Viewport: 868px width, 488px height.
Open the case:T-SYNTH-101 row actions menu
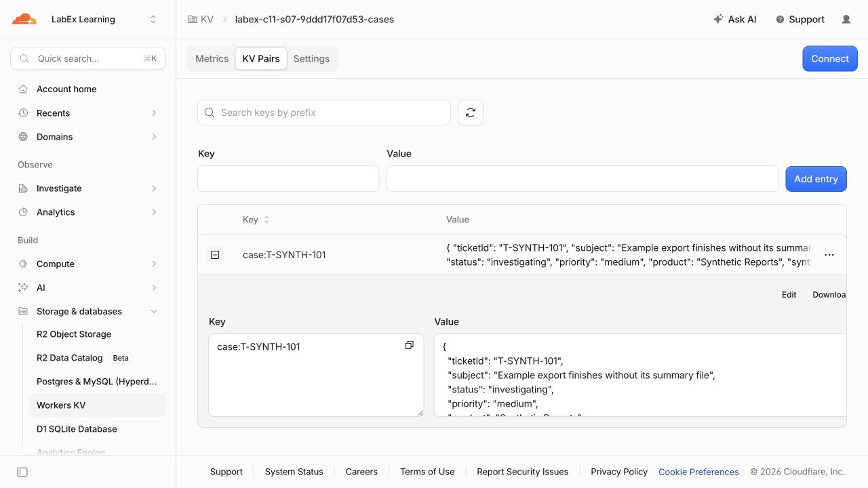pyautogui.click(x=829, y=255)
